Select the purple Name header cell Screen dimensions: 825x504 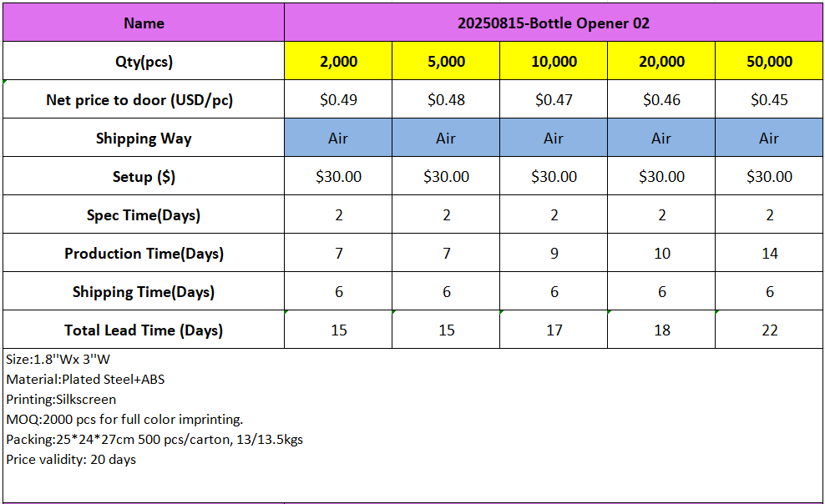pyautogui.click(x=144, y=23)
